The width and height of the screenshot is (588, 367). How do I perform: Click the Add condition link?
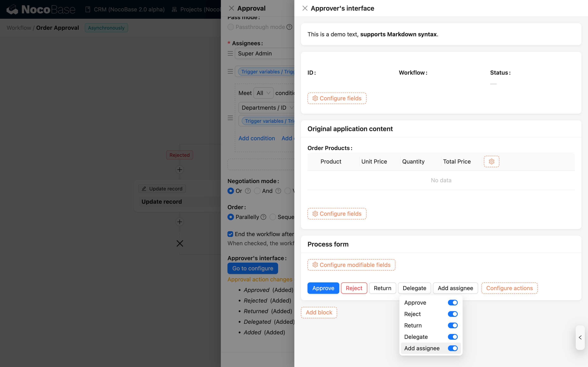pos(257,138)
